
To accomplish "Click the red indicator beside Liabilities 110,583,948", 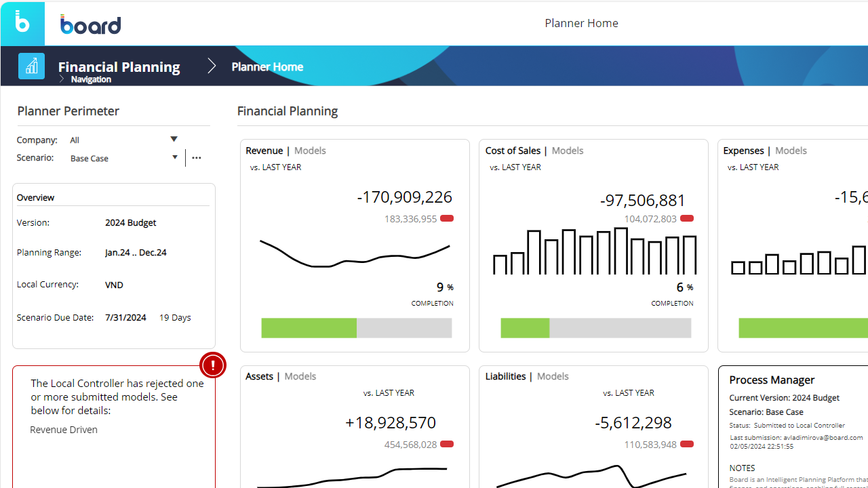I will (x=687, y=444).
